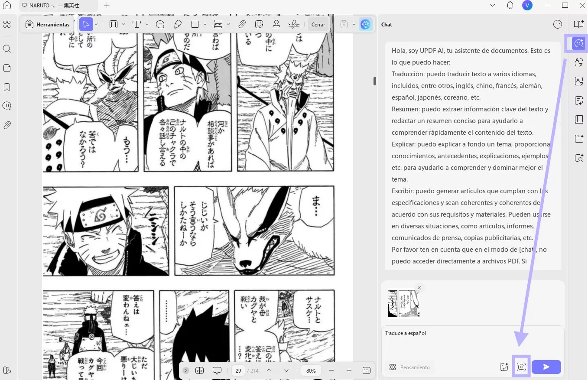Screen dimensions: 588x380
Task: Click the AI image upload icon
Action: click(x=504, y=367)
